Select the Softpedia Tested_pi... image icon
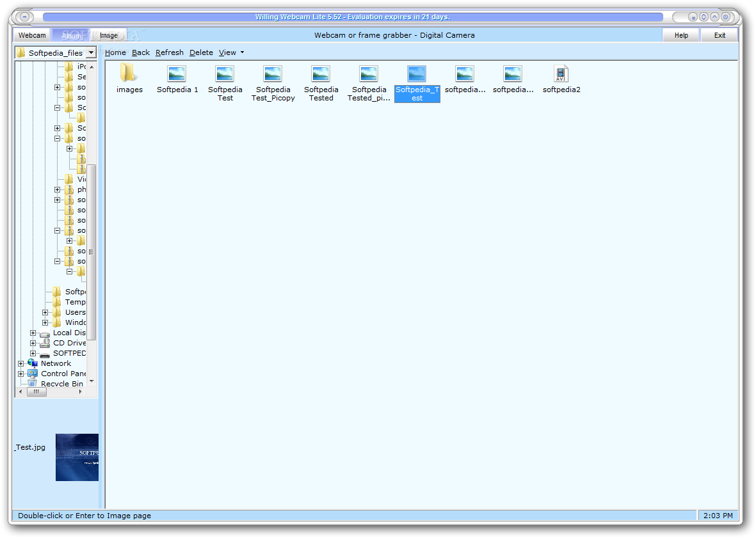 click(x=369, y=74)
